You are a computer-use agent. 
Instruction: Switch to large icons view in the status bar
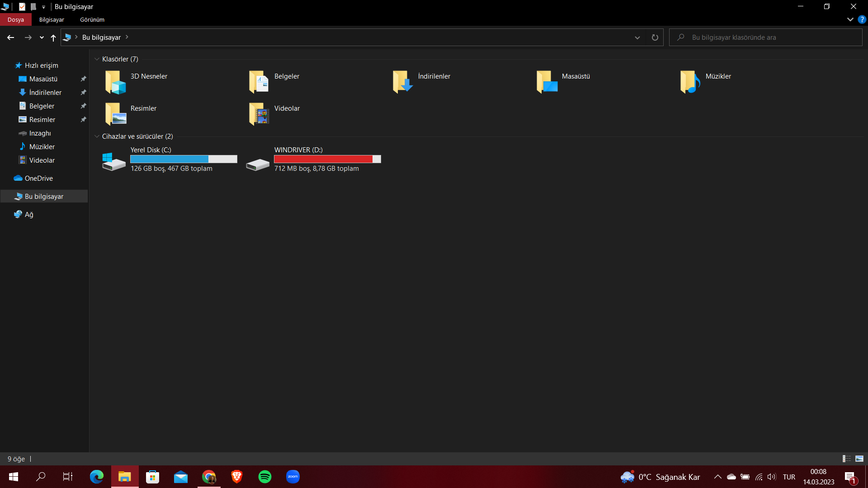(x=859, y=459)
